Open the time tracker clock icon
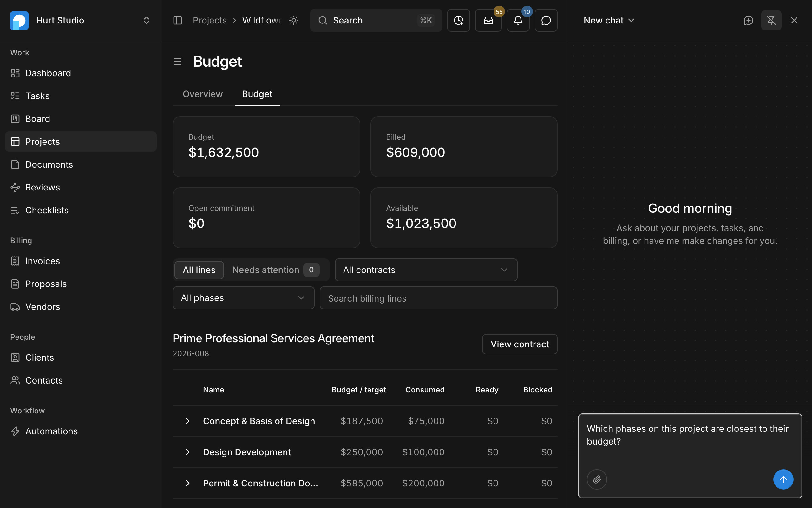Screen dimensions: 812x508 [458, 21]
